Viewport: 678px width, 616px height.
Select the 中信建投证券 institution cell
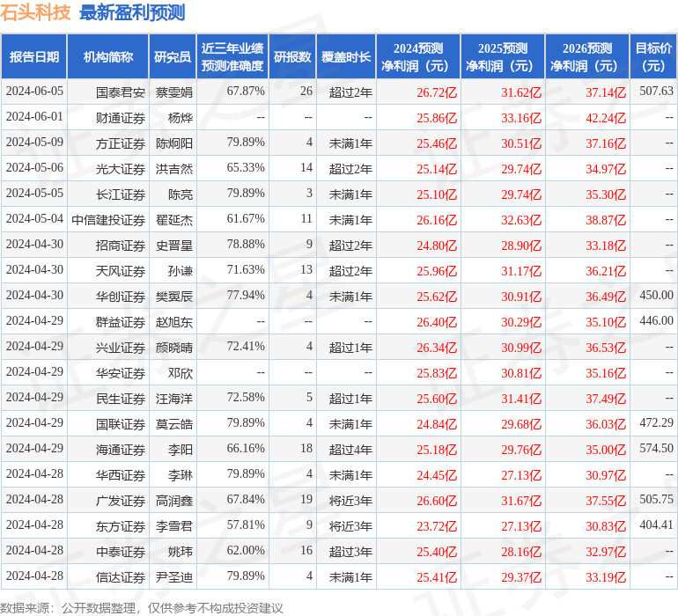pos(108,220)
